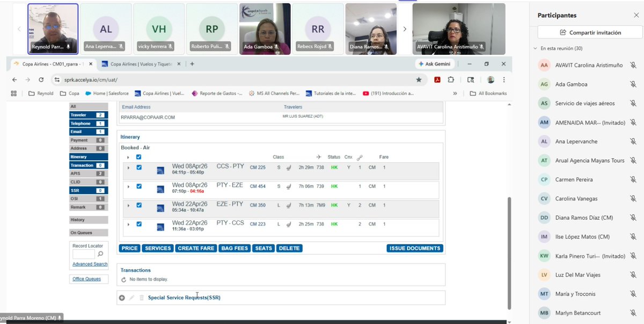This screenshot has height=324, width=644.
Task: Click the new tab plus button
Action: [x=192, y=64]
